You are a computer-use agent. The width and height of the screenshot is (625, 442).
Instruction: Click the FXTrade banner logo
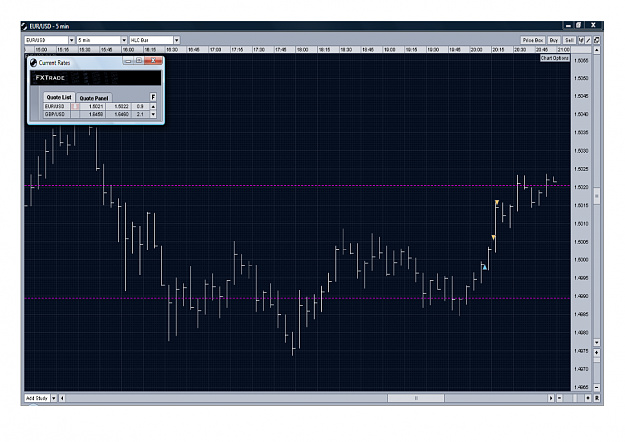pyautogui.click(x=50, y=78)
